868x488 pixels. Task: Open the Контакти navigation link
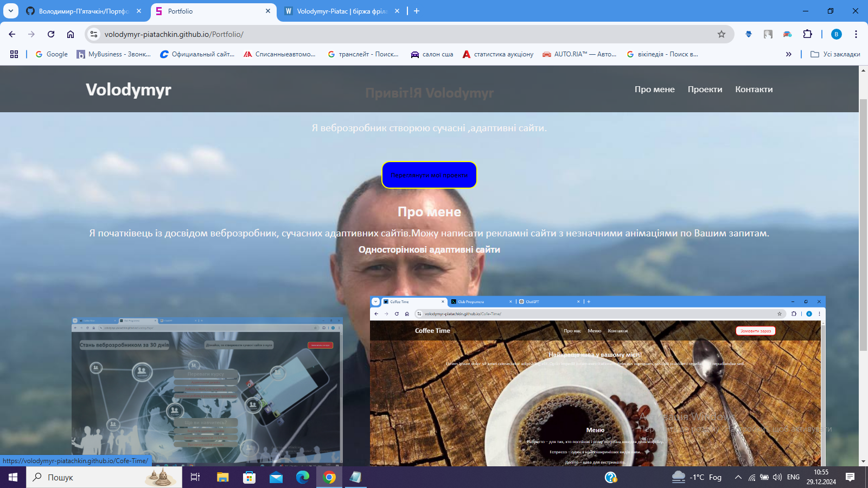[x=754, y=89]
